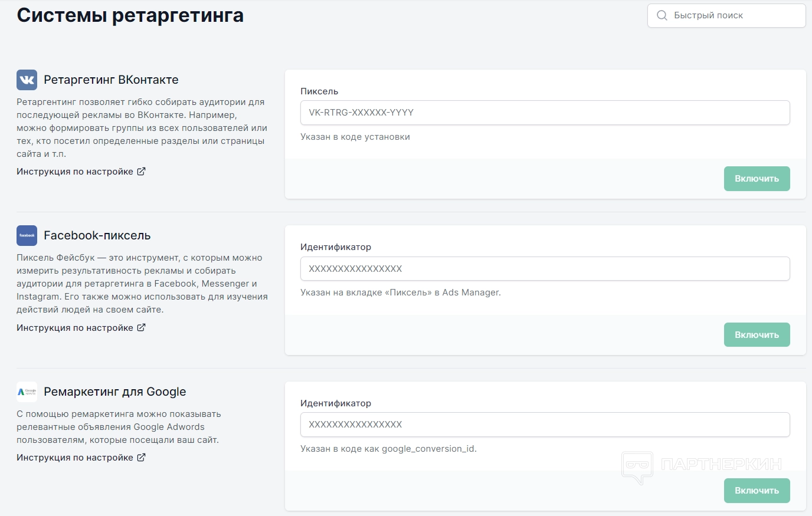The width and height of the screenshot is (812, 516).
Task: Click the Google Adwords logo icon
Action: click(27, 392)
